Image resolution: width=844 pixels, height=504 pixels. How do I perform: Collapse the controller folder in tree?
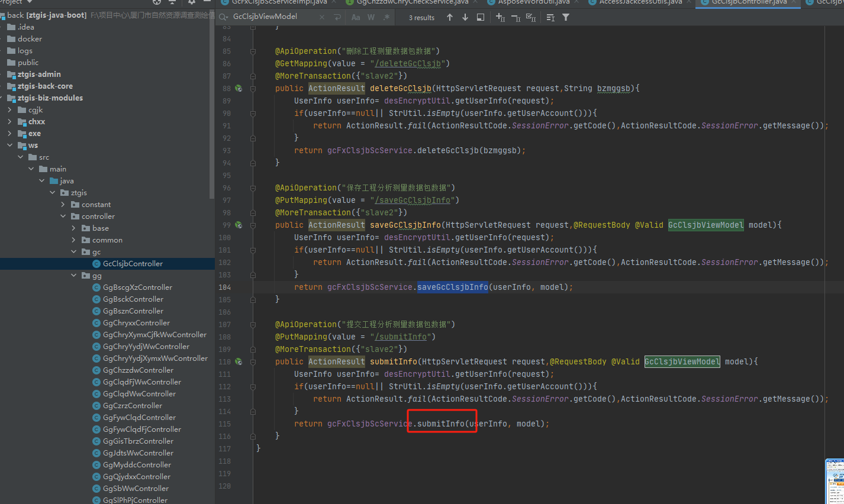click(x=63, y=217)
